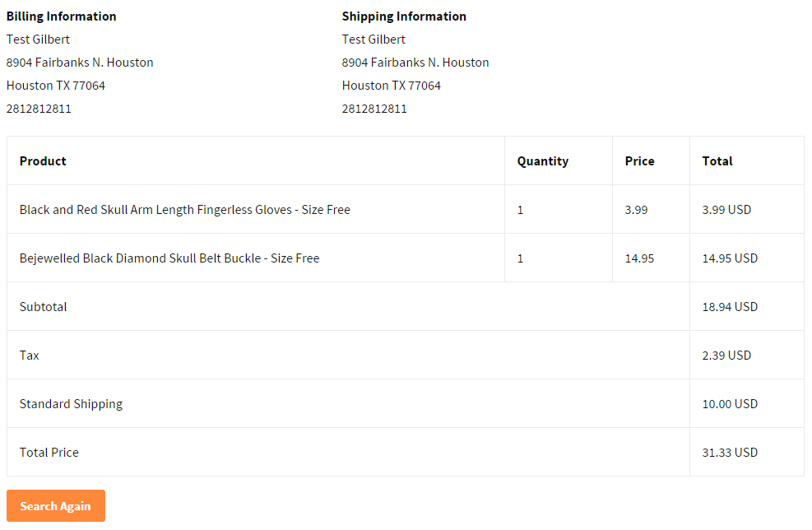Click the Search Again button

(x=55, y=505)
